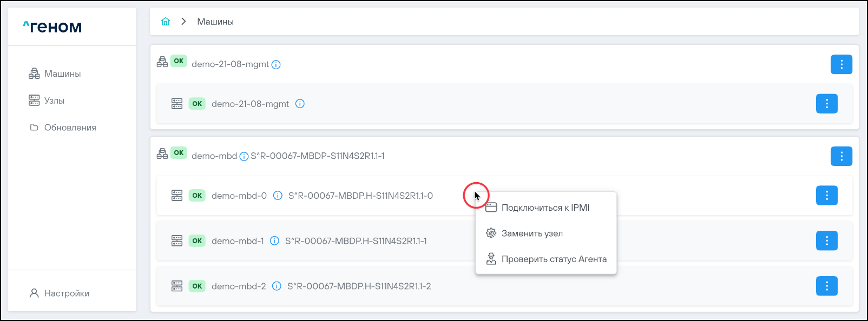Image resolution: width=868 pixels, height=321 pixels.
Task: Open Обновления in sidebar
Action: [70, 128]
